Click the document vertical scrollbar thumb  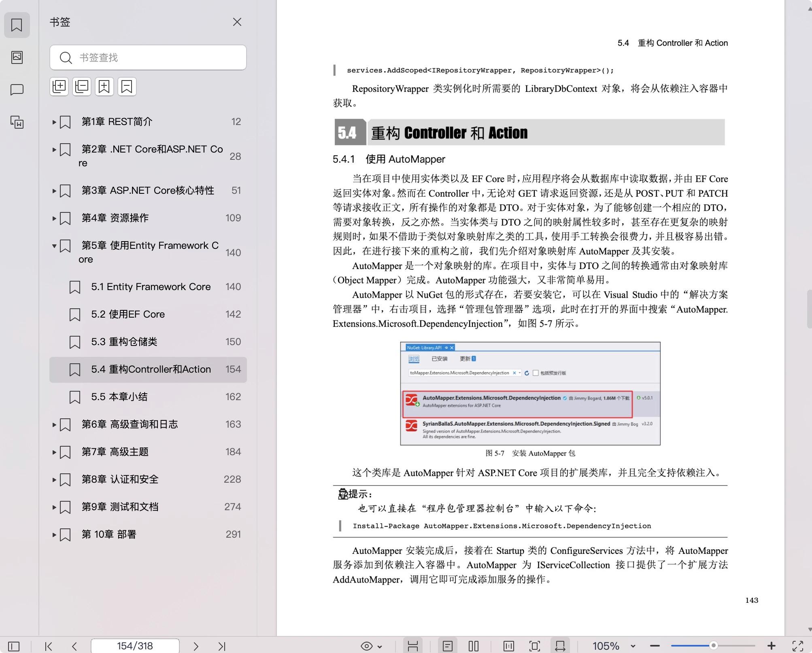(809, 309)
